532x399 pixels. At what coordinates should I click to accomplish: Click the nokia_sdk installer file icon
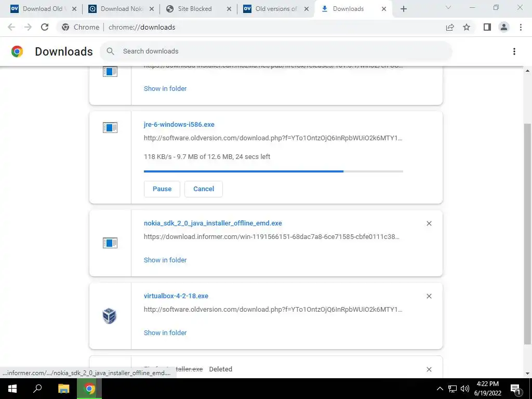pyautogui.click(x=110, y=243)
